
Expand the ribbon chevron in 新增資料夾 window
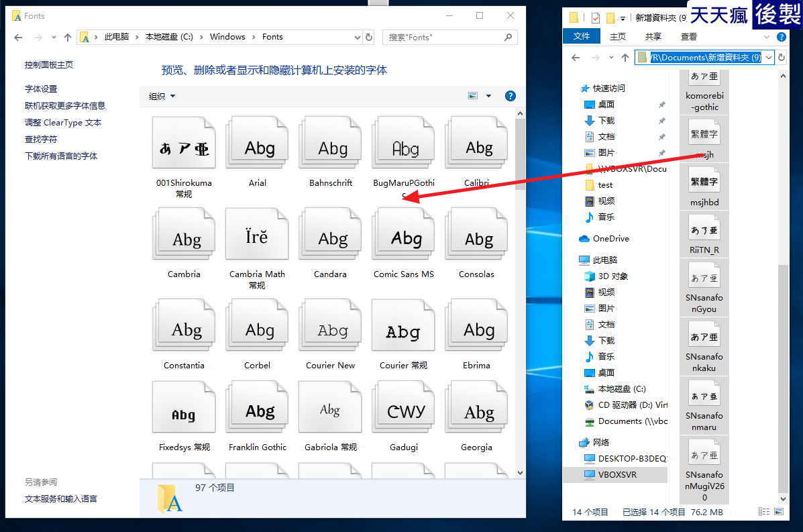click(766, 37)
